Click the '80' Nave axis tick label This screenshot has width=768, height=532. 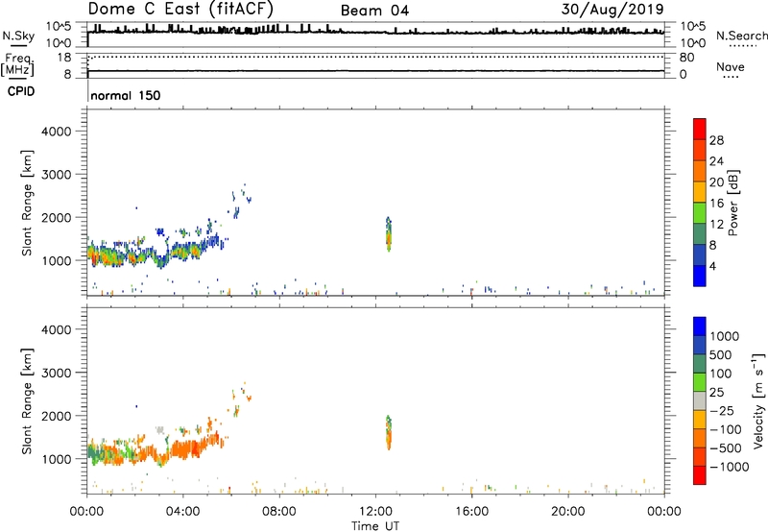(686, 58)
